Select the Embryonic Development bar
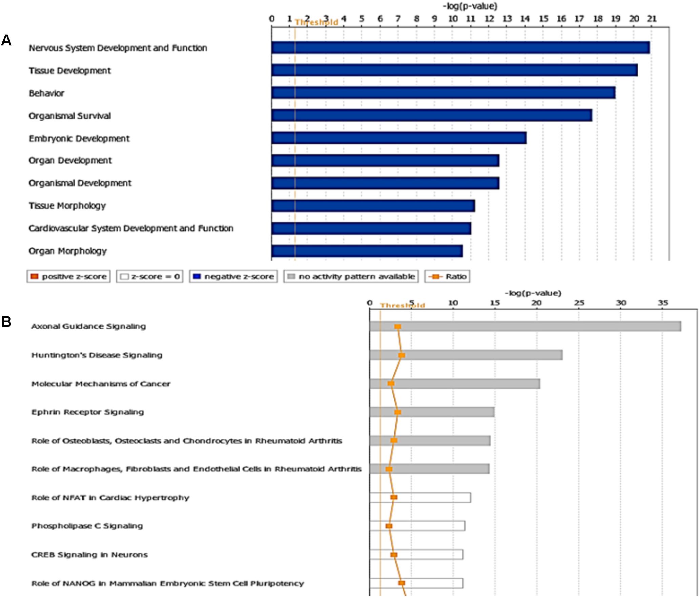 coord(399,138)
